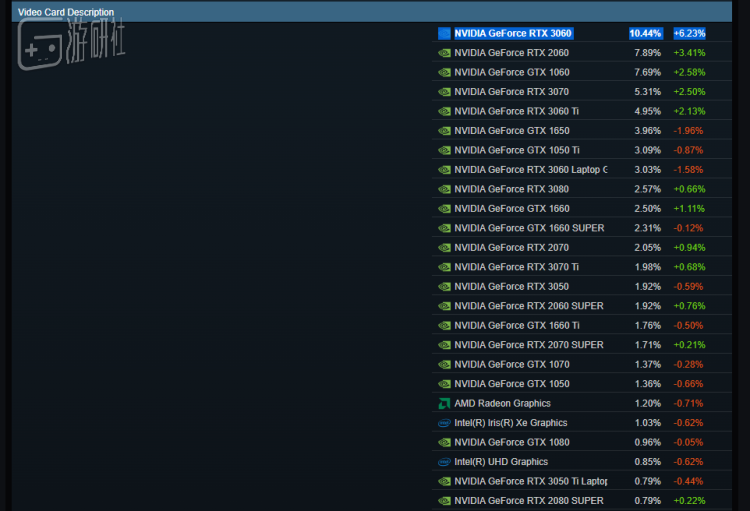Click the -0.71% change value

(688, 404)
